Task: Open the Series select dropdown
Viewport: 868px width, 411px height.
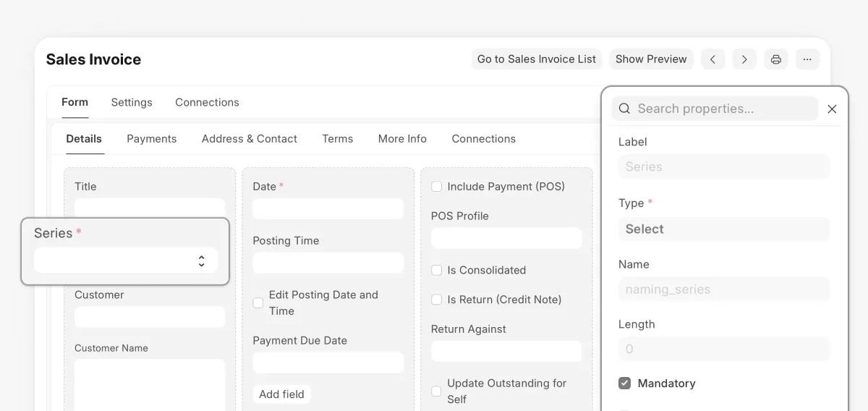Action: [x=126, y=261]
